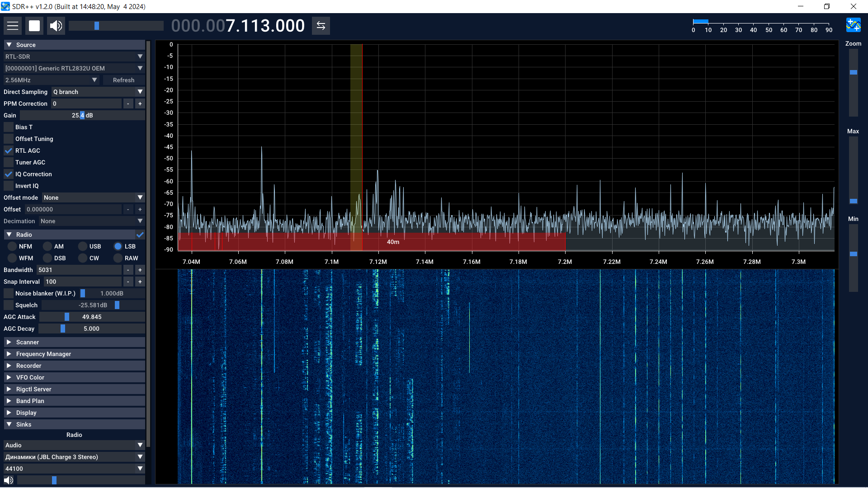This screenshot has height=488, width=868.
Task: Increase Bandwidth with plus button
Action: tap(140, 270)
